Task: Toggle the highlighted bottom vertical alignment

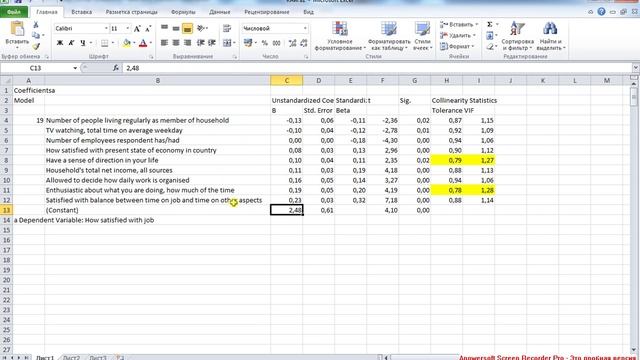Action: [x=187, y=28]
